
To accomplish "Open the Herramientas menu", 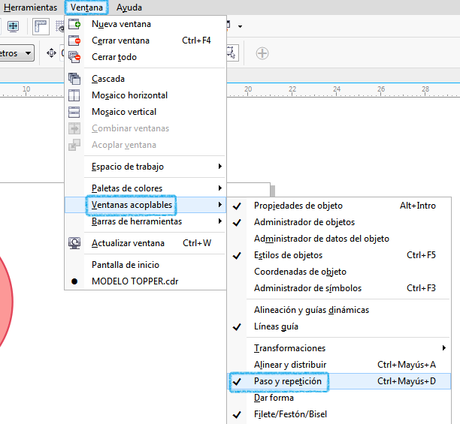I will tap(30, 7).
